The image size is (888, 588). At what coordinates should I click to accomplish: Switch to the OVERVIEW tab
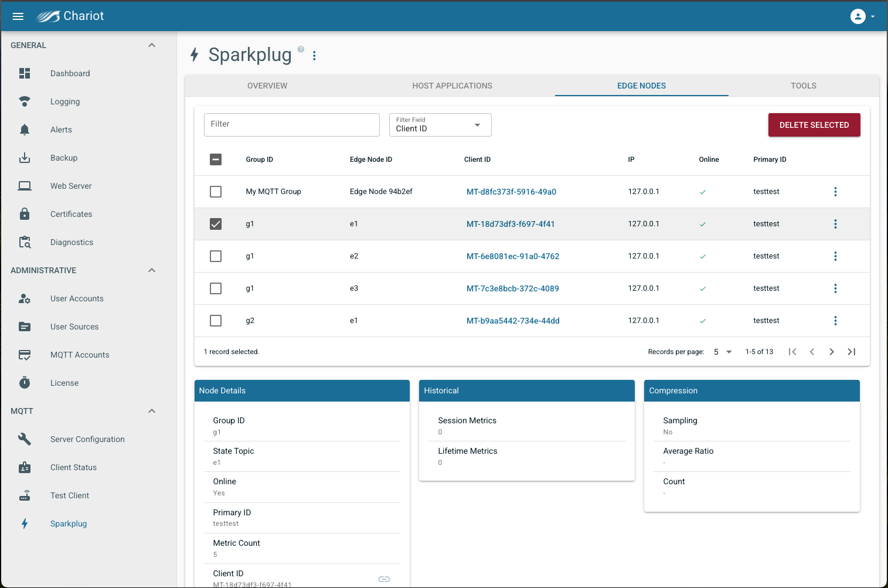[x=267, y=86]
